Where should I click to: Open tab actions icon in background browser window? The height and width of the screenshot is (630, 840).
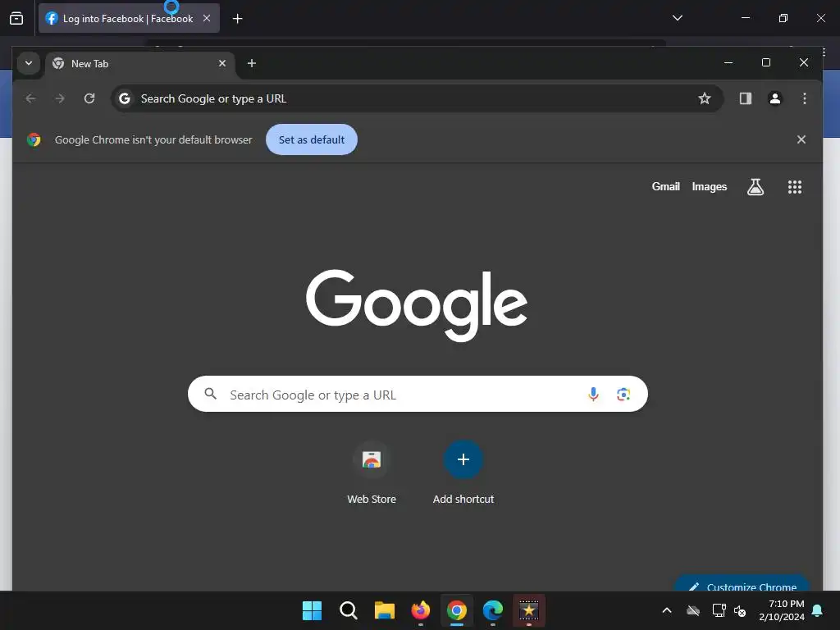(x=16, y=18)
